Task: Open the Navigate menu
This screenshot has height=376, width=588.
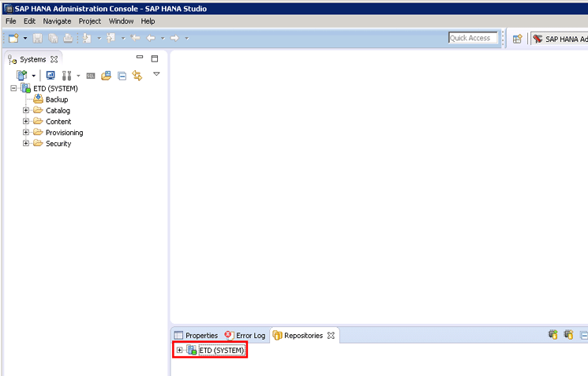Action: pos(57,21)
